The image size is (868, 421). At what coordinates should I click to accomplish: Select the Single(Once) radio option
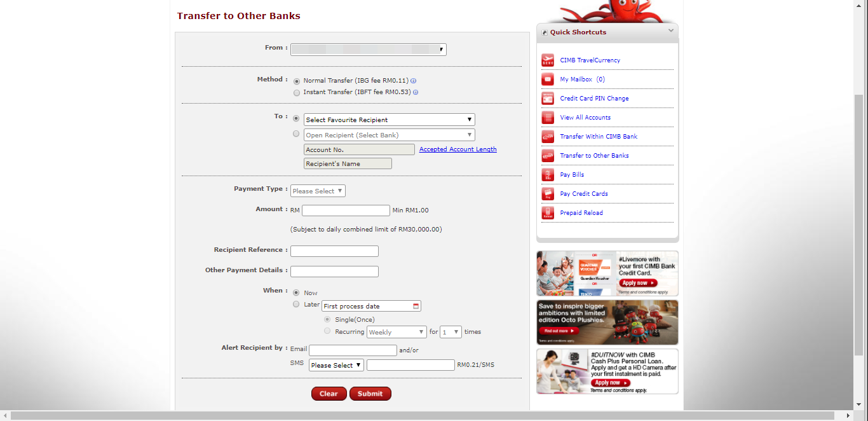pyautogui.click(x=327, y=319)
